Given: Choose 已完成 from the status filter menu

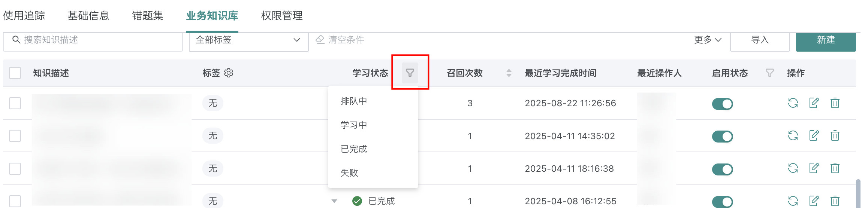Looking at the screenshot, I should [x=354, y=149].
